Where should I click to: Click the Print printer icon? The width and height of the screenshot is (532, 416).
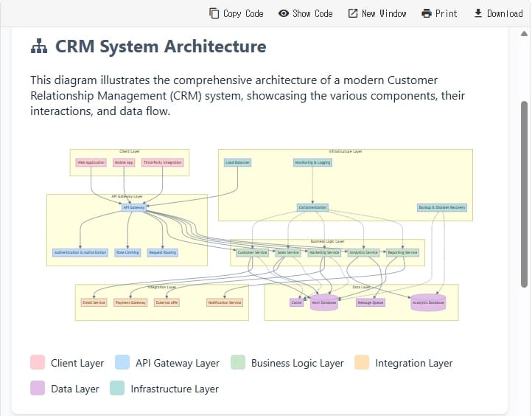click(x=427, y=13)
